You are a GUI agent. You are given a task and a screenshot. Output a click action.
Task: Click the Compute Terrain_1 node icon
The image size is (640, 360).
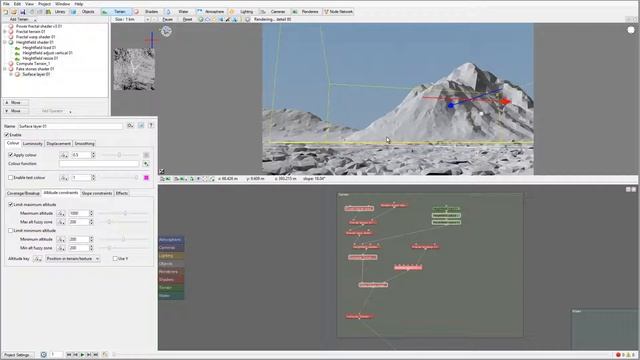pyautogui.click(x=11, y=64)
